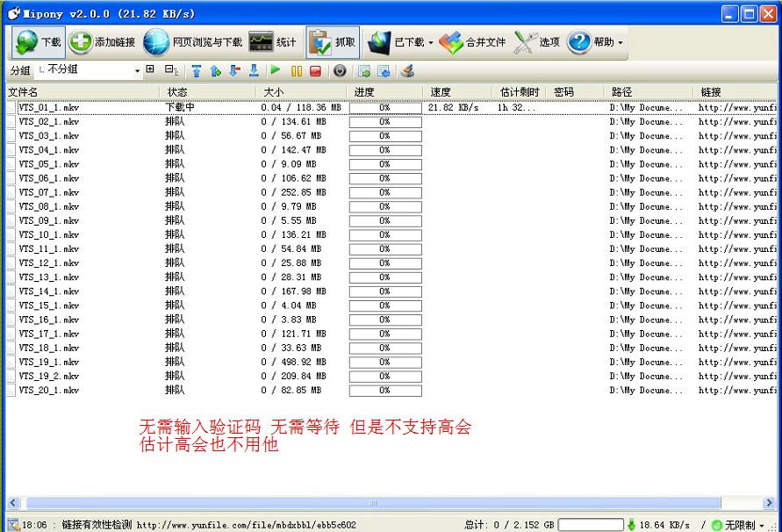Click the move-to-bottom arrow icon
Image resolution: width=782 pixels, height=532 pixels.
[x=254, y=70]
